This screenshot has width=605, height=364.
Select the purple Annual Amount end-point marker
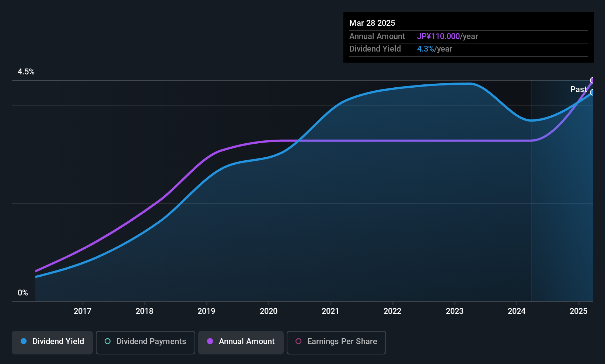click(592, 80)
